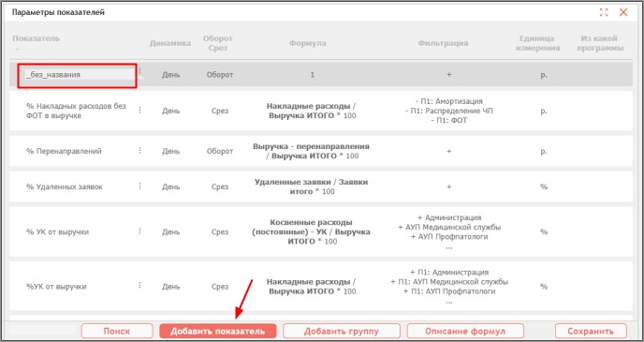Click the Фильтрация column header
The image size is (644, 342).
point(443,43)
